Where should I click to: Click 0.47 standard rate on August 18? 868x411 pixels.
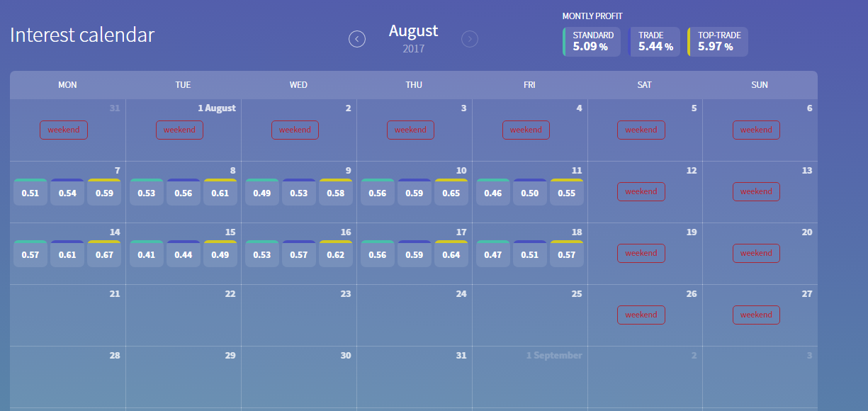click(x=492, y=254)
